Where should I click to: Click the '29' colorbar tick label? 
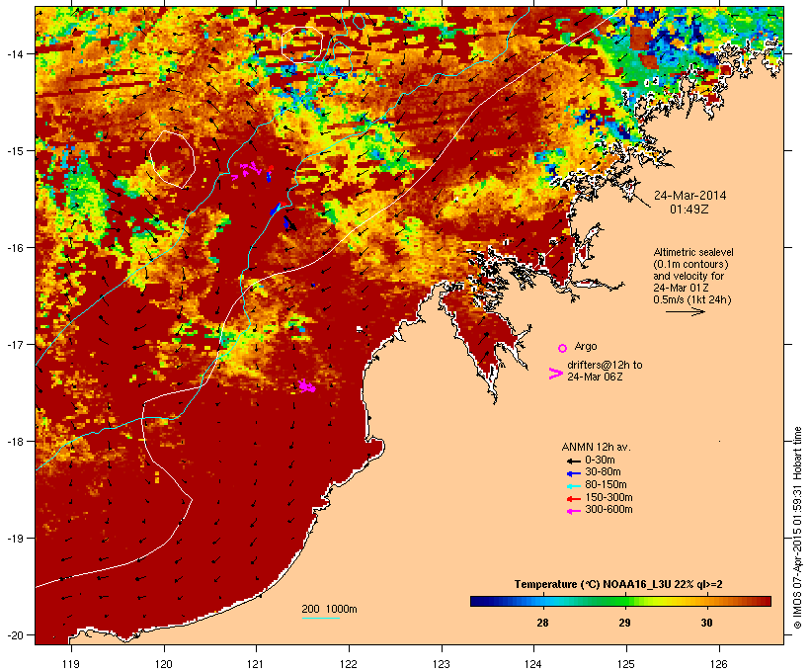click(624, 623)
